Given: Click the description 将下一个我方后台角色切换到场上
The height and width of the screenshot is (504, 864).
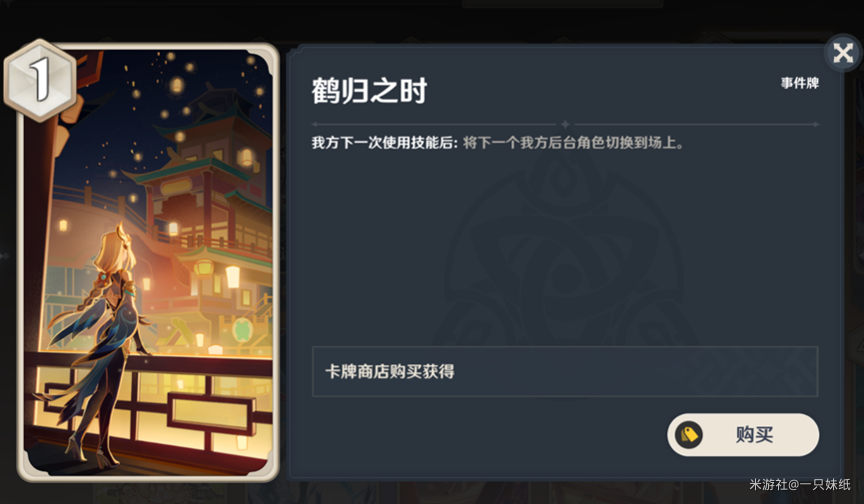Looking at the screenshot, I should (x=573, y=143).
